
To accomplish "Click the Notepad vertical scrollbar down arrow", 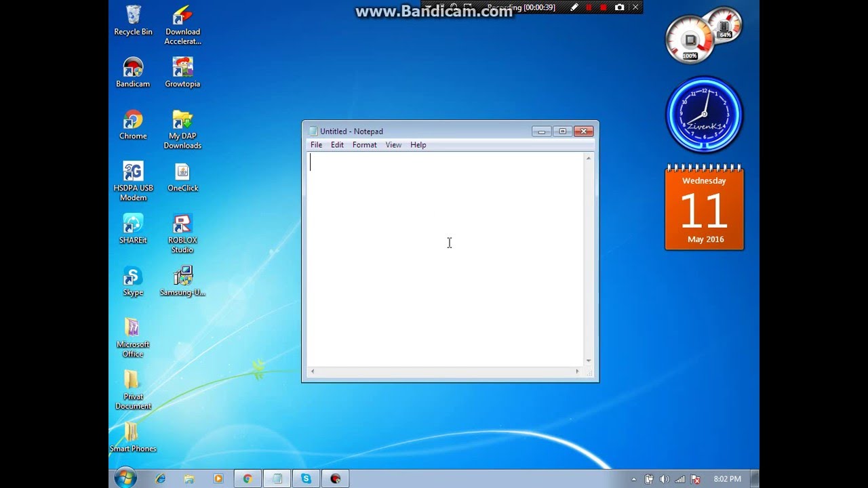I will [588, 361].
